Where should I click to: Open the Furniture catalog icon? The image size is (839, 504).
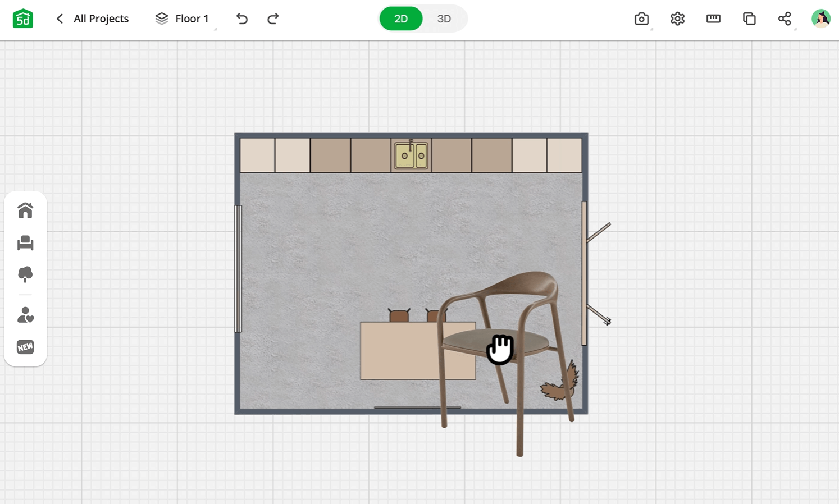(x=25, y=242)
